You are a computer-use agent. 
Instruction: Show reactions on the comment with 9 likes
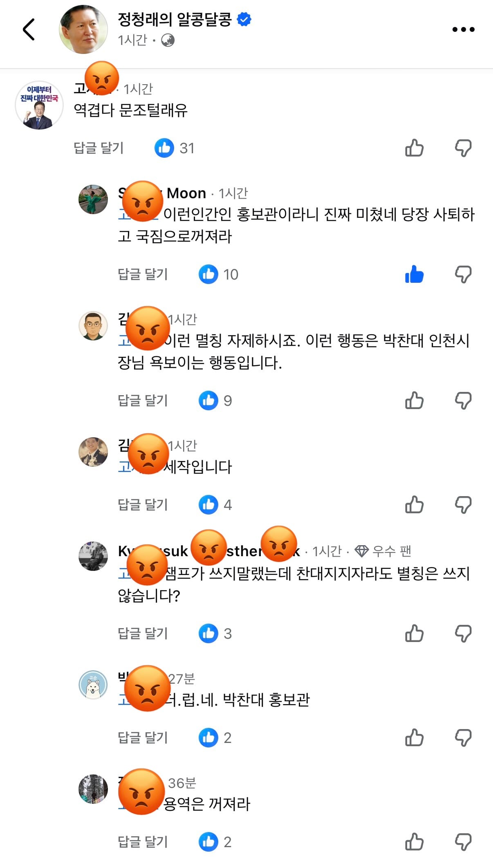pyautogui.click(x=215, y=400)
